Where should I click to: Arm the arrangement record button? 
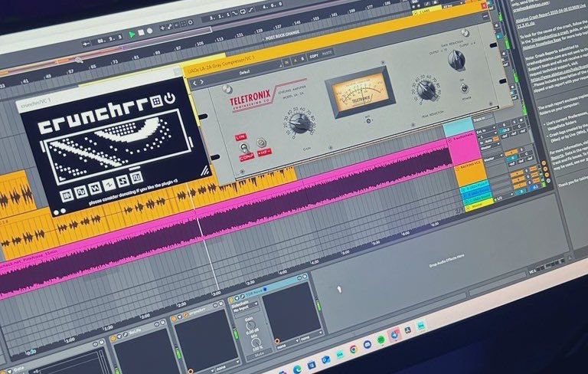pos(149,31)
